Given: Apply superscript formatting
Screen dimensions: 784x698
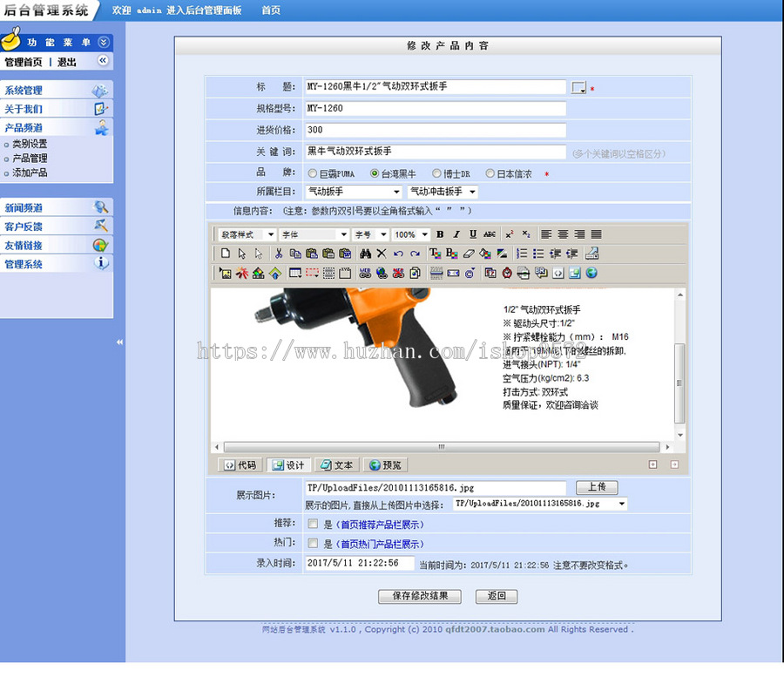Looking at the screenshot, I should pyautogui.click(x=510, y=234).
